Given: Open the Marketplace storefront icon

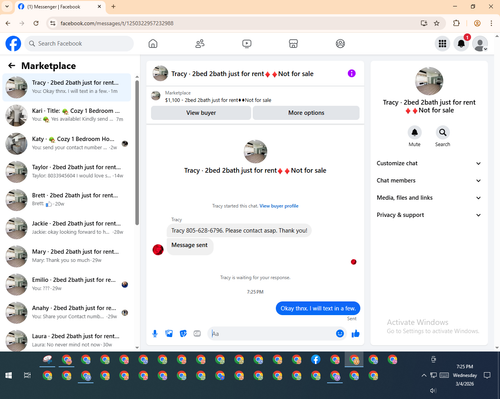Looking at the screenshot, I should pos(293,44).
